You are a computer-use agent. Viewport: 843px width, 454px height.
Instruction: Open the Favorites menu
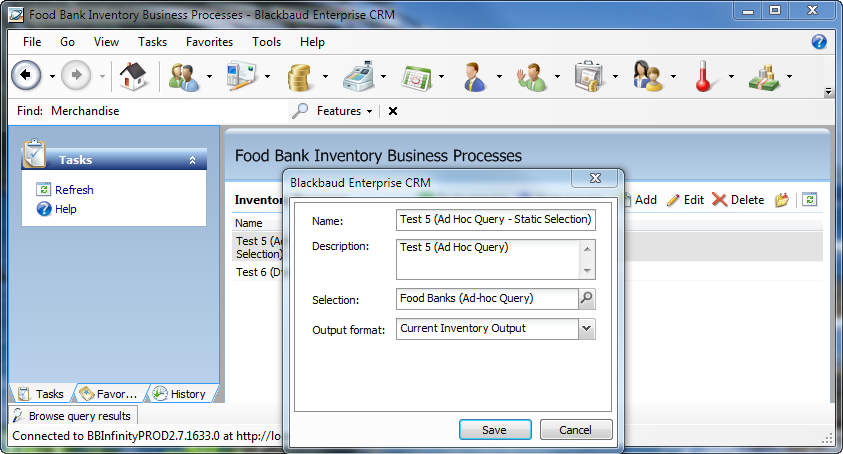(x=209, y=42)
